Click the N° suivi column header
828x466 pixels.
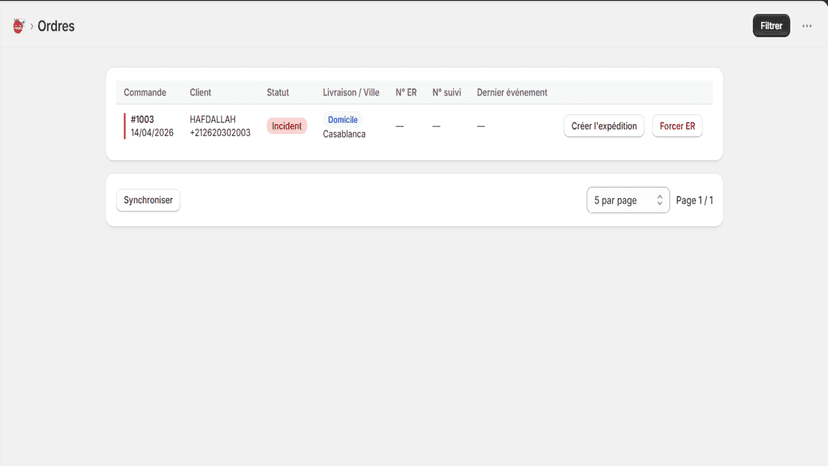447,92
